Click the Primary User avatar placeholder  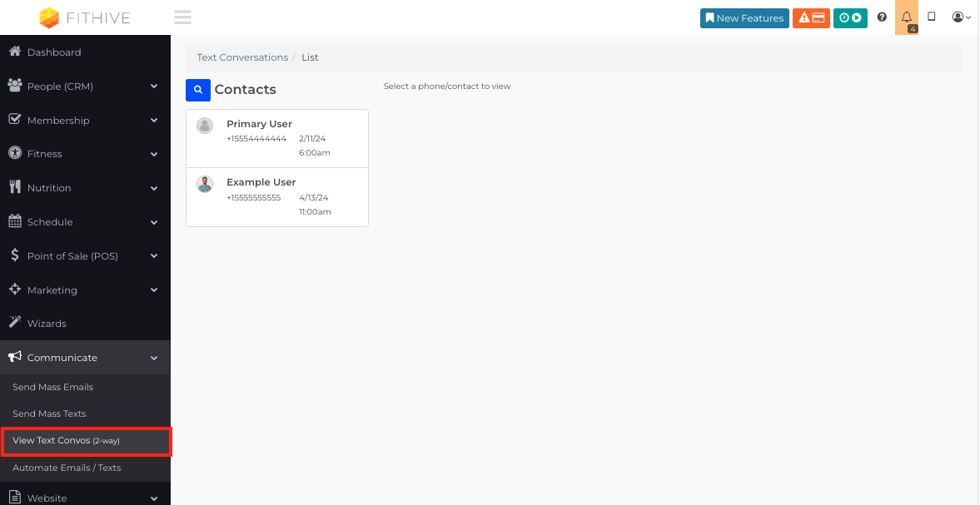coord(205,126)
